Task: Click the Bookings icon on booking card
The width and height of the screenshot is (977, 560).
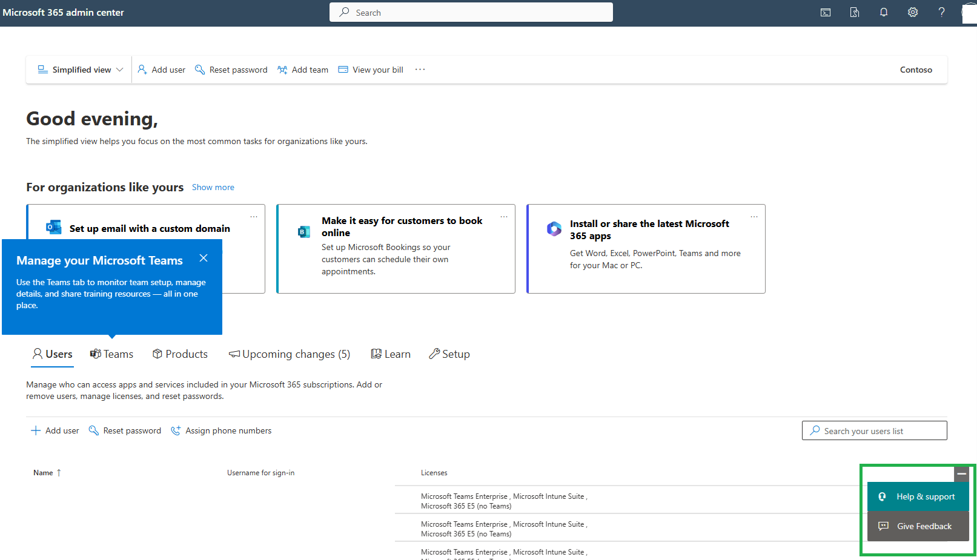Action: [304, 231]
